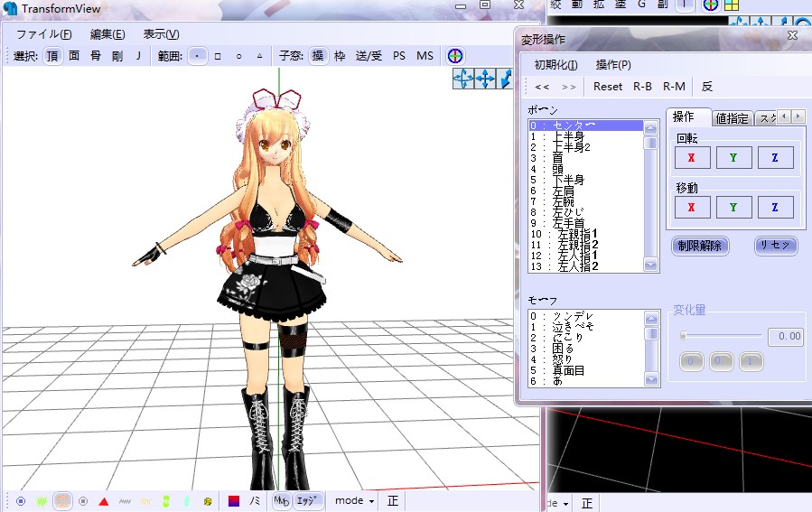
Task: Click the Reset toolbar button
Action: tap(608, 87)
